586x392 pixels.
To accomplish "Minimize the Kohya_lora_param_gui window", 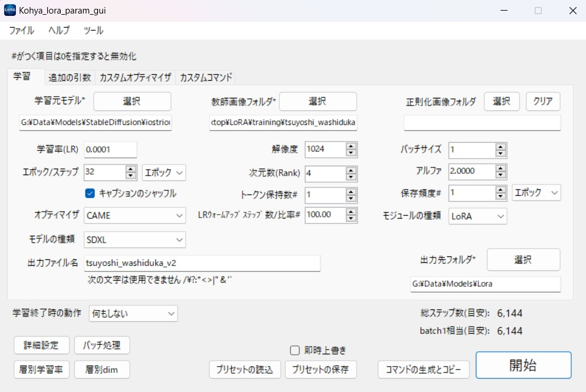I will tap(504, 11).
